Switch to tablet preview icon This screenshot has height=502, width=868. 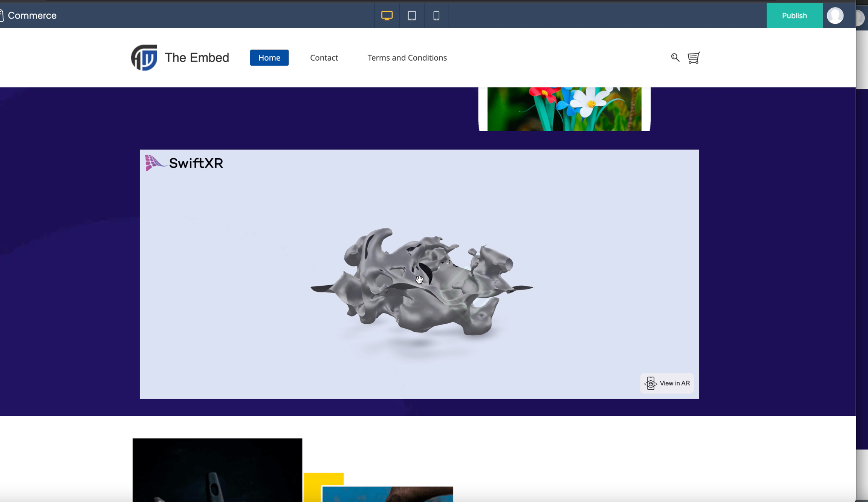point(412,15)
